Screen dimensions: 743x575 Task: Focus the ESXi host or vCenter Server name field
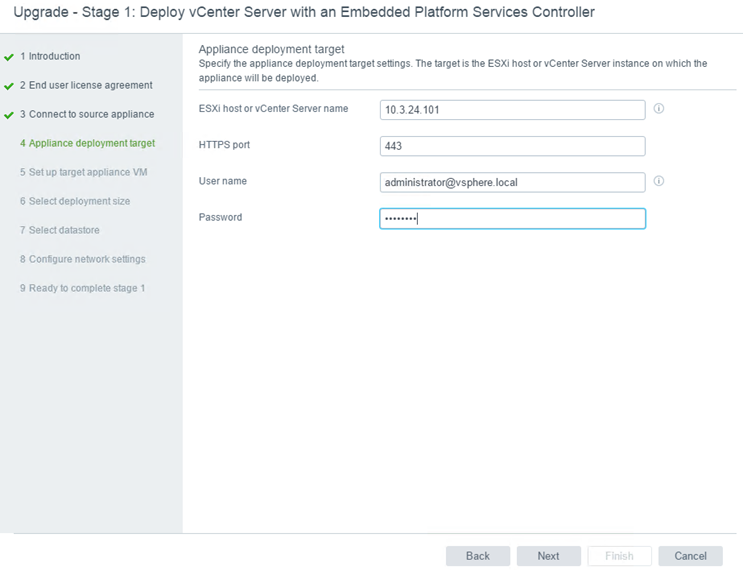pos(512,110)
